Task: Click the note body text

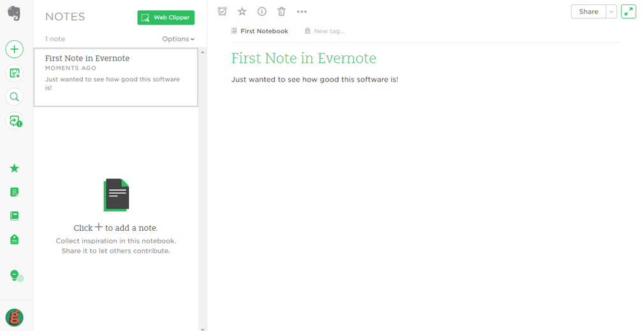Action: [x=314, y=80]
